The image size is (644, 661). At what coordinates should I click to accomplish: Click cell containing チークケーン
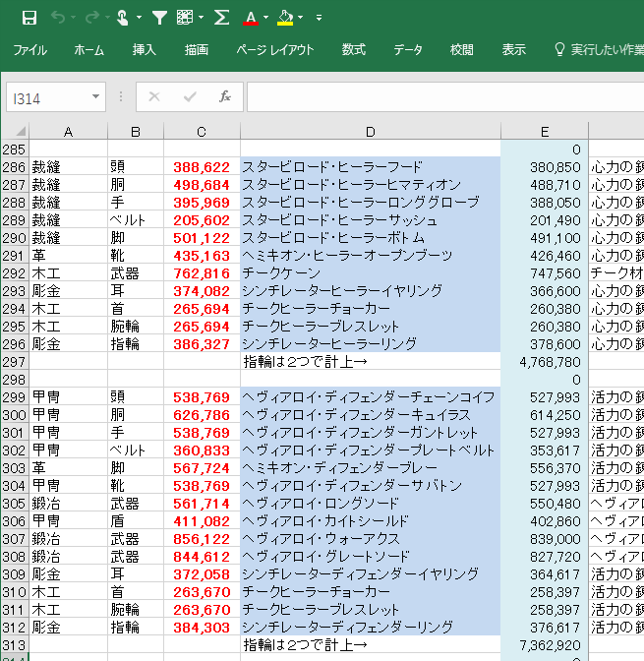click(370, 273)
